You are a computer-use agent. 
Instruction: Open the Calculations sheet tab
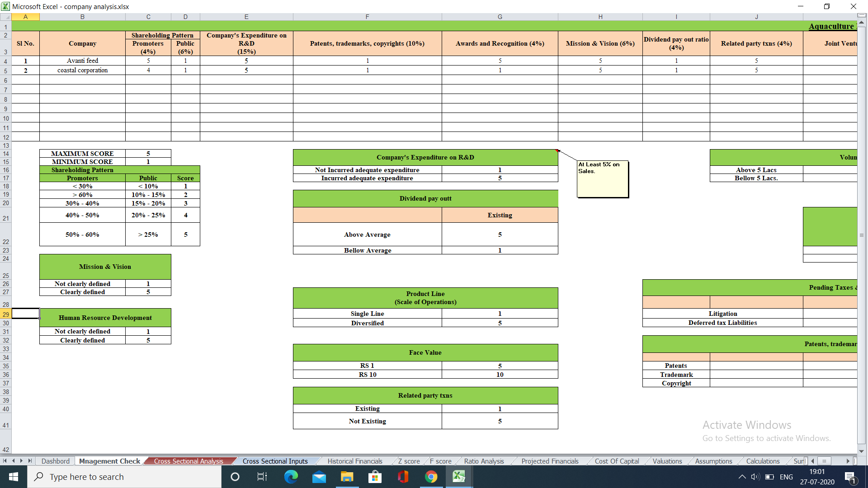(x=763, y=461)
